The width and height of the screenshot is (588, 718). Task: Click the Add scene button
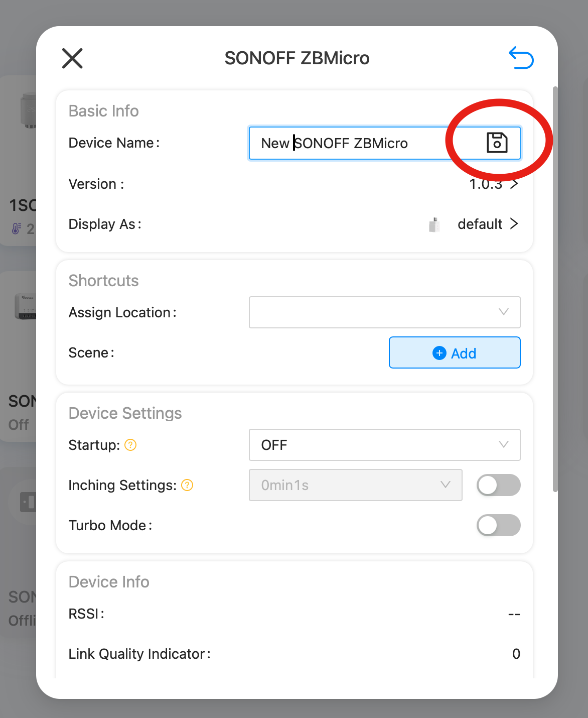tap(455, 353)
